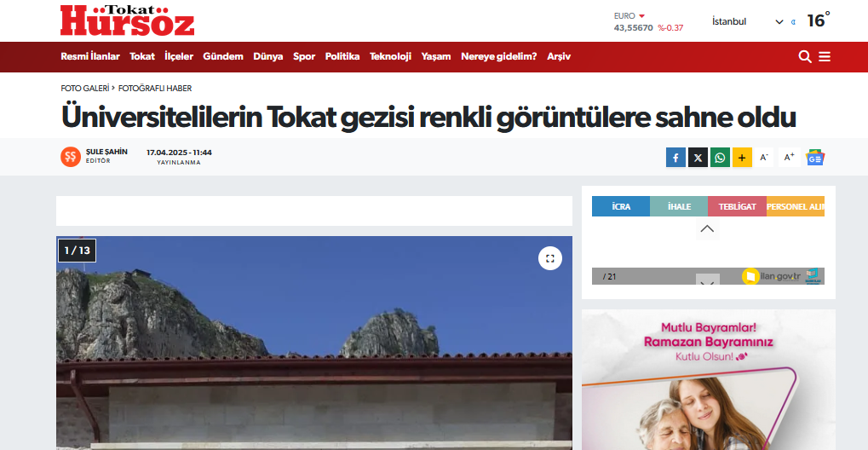The height and width of the screenshot is (450, 868).
Task: Open Gündem section
Action: pos(223,56)
